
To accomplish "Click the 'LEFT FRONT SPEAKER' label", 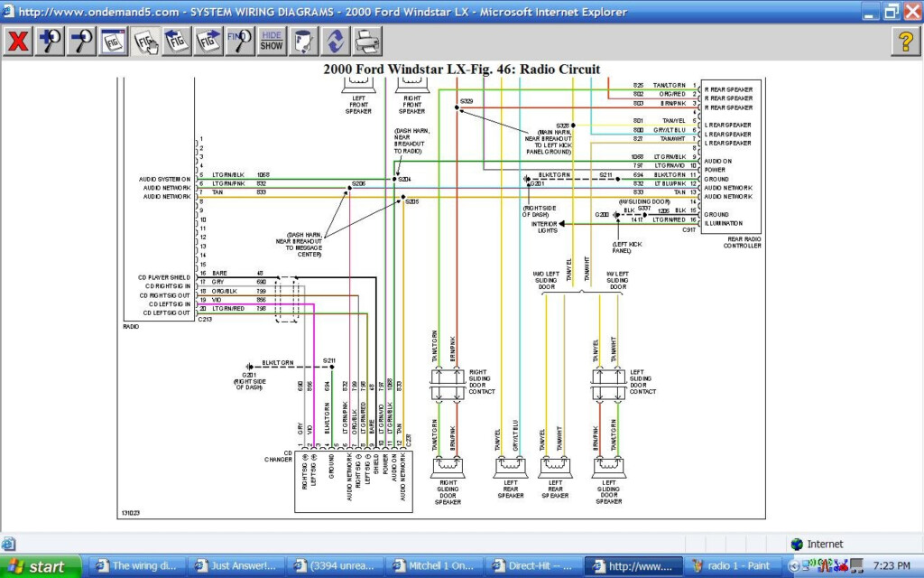I will (x=358, y=105).
